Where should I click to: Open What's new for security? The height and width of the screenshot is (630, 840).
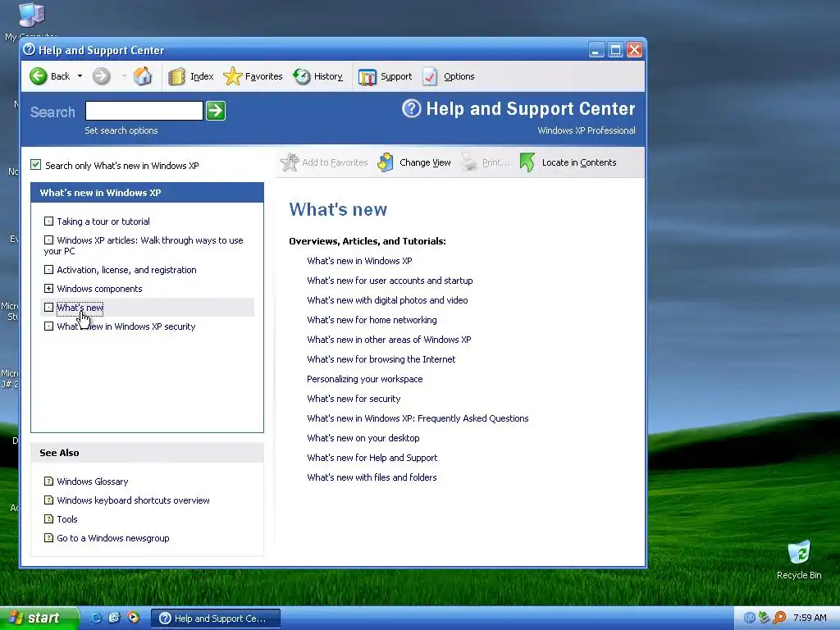coord(354,399)
